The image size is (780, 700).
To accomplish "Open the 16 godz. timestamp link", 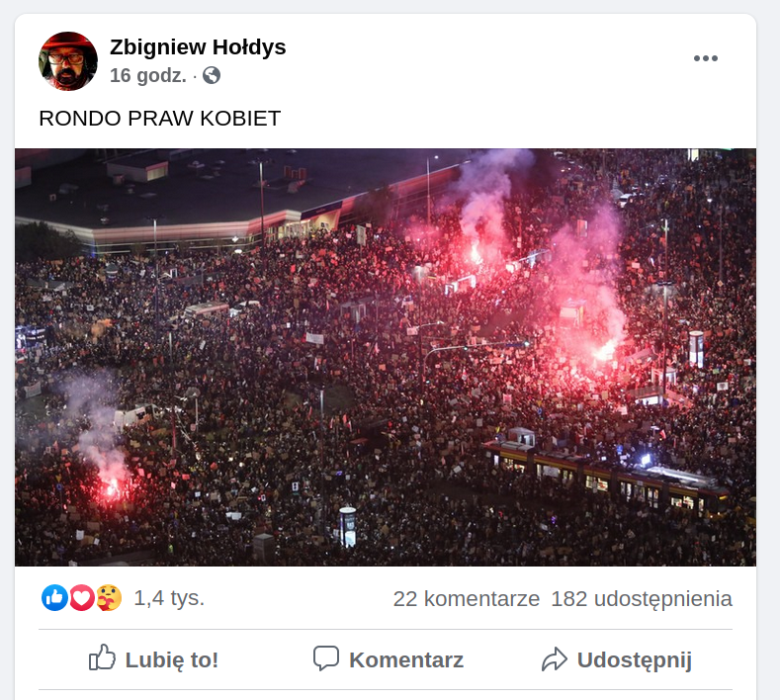I will click(148, 75).
